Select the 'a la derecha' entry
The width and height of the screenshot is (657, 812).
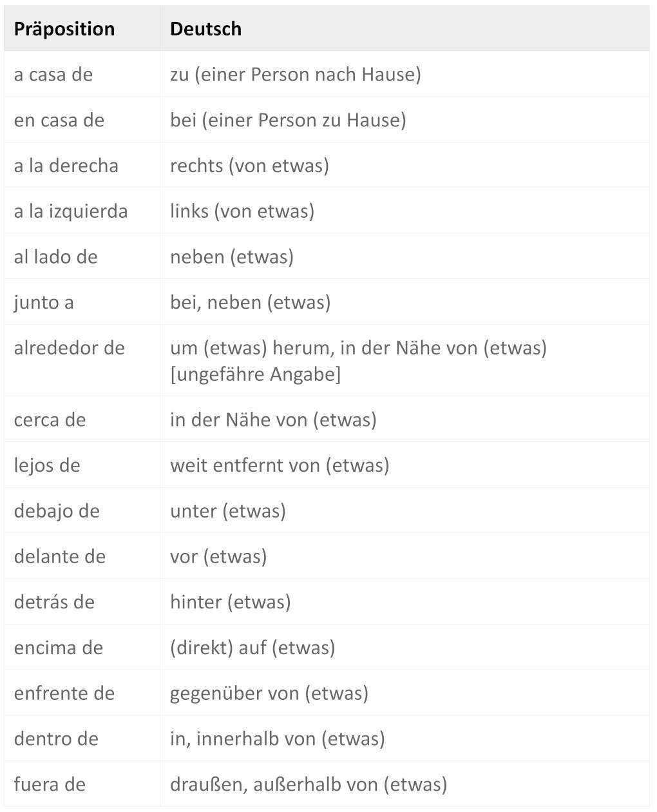pyautogui.click(x=66, y=166)
